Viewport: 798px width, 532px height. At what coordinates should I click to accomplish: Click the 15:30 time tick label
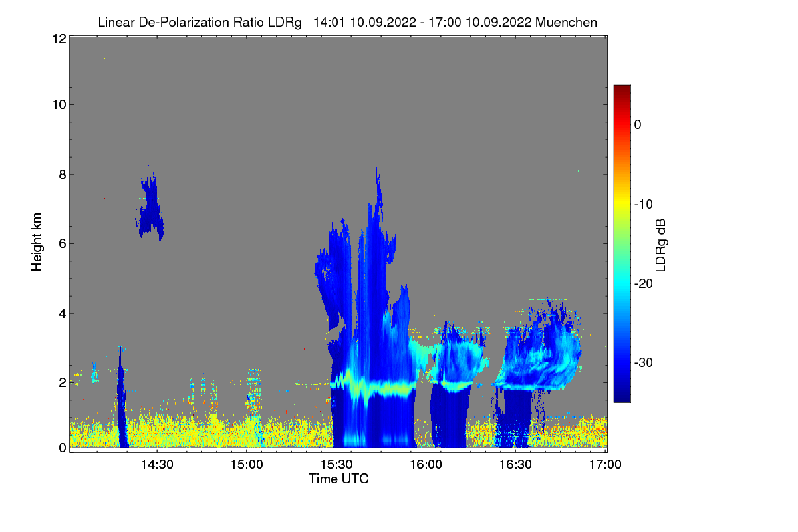tap(336, 465)
